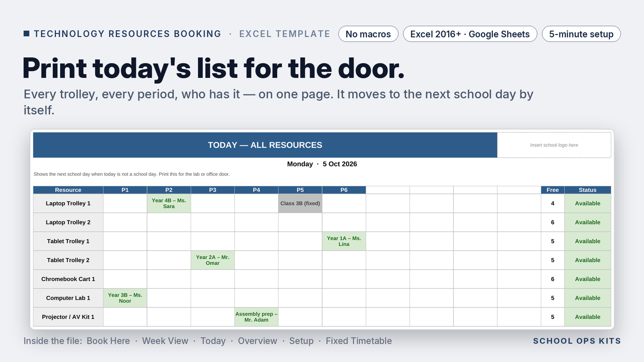Click the Monday 5 Oct 2026 date cell
Screen dimensions: 644x362
(322, 164)
